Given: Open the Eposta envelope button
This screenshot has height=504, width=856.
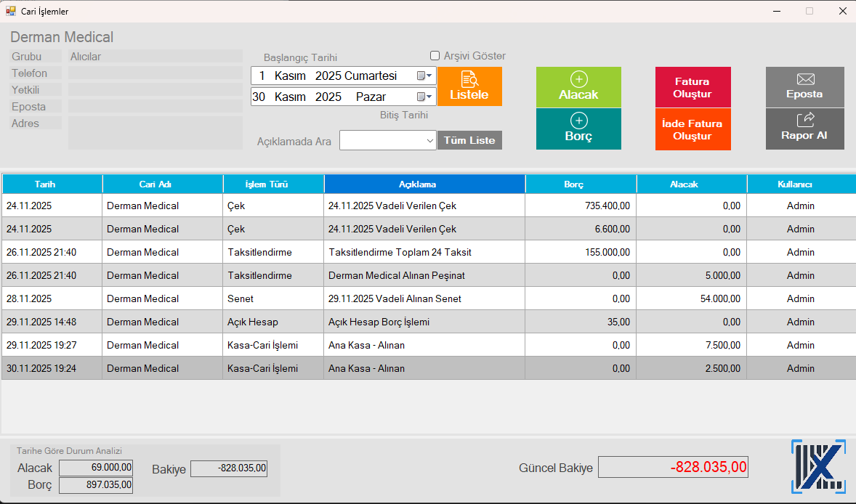Looking at the screenshot, I should tap(804, 86).
